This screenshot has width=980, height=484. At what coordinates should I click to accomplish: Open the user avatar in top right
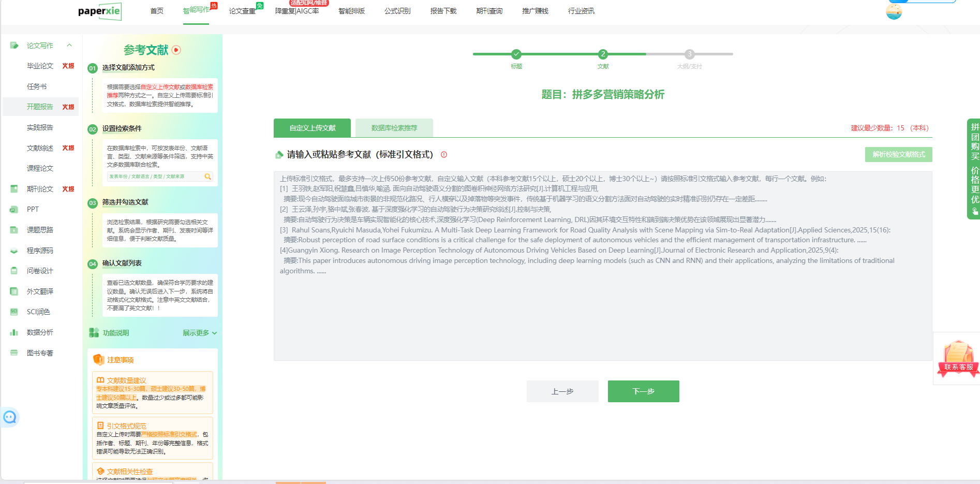tap(894, 11)
